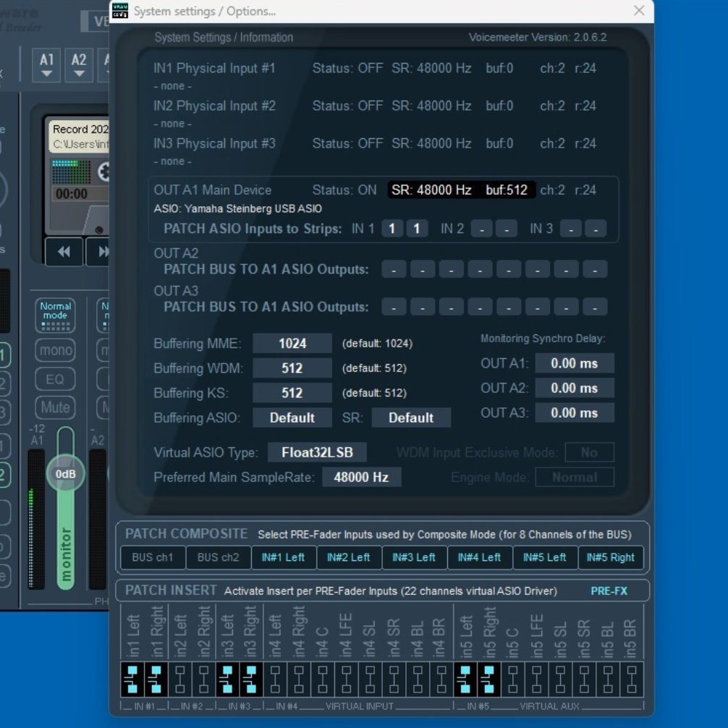Rewind the recorder in the Voicemeeter main window
Viewport: 728px width, 728px height.
coord(64,252)
